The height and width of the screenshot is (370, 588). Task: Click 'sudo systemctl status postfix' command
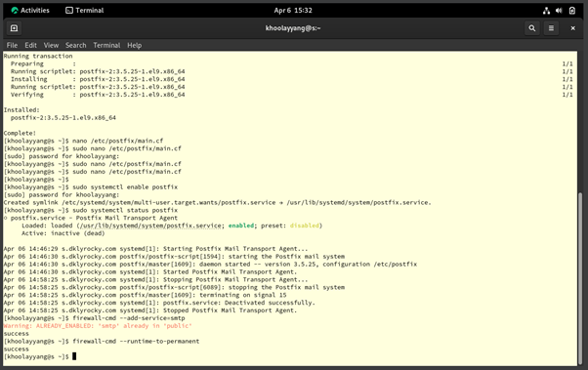(x=125, y=210)
